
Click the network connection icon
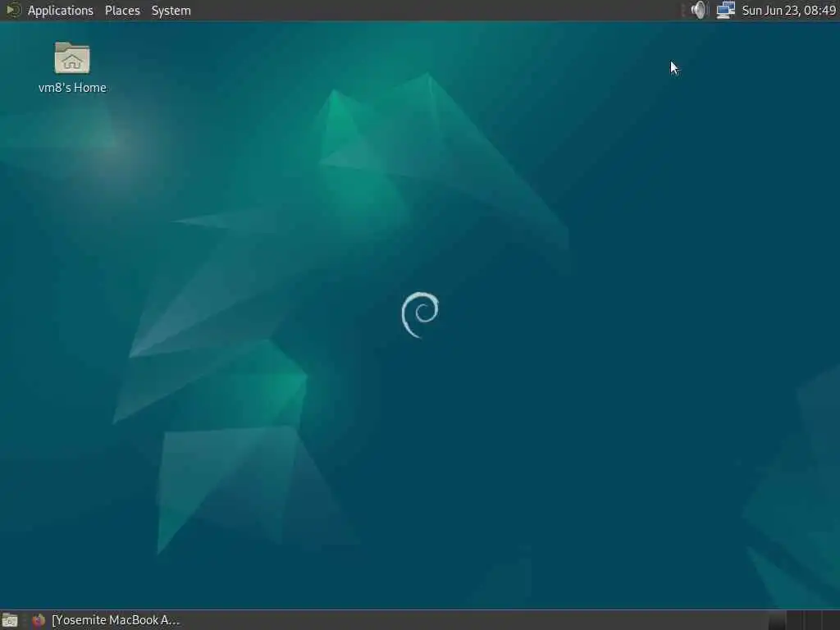coord(725,10)
